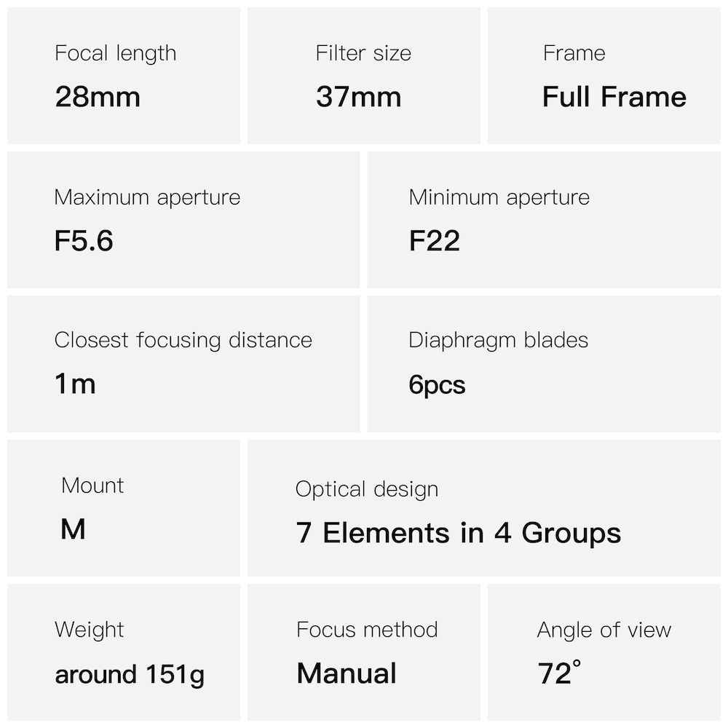Click the Maximum aperture label
Screen dimensions: 728x728
click(147, 197)
